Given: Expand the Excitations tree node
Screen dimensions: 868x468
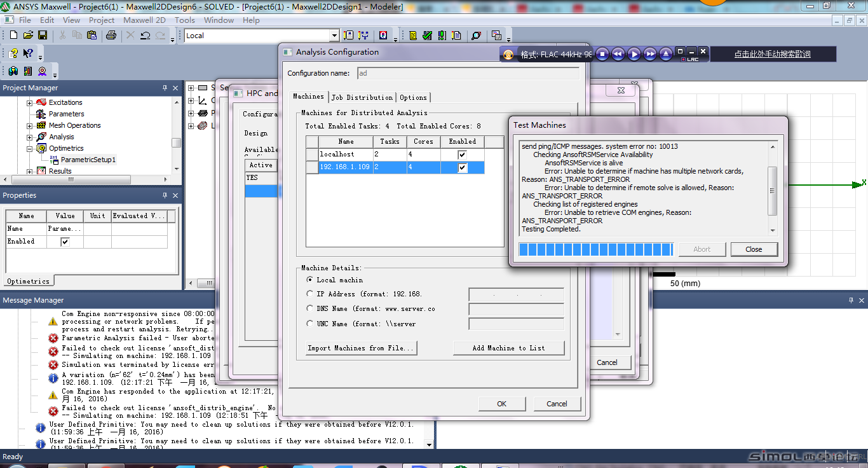Looking at the screenshot, I should click(x=29, y=102).
